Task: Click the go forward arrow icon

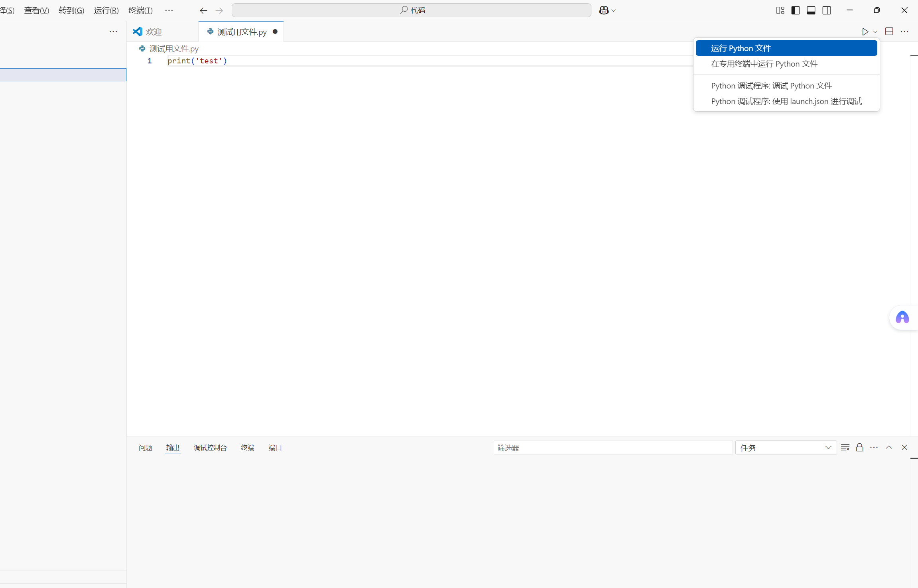Action: pyautogui.click(x=219, y=10)
